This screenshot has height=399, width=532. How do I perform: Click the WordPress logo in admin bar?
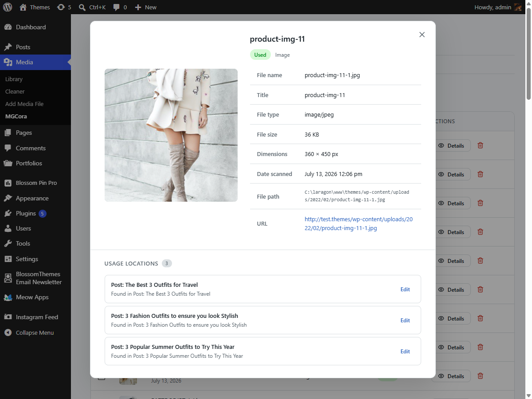[x=8, y=7]
